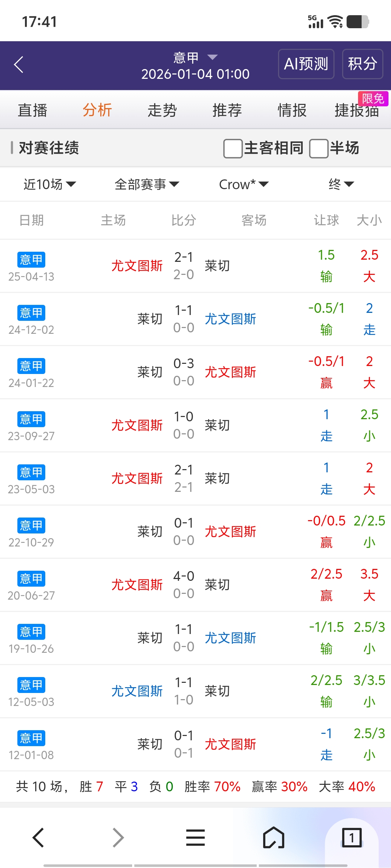
Task: Open the browser home icon
Action: pyautogui.click(x=273, y=838)
